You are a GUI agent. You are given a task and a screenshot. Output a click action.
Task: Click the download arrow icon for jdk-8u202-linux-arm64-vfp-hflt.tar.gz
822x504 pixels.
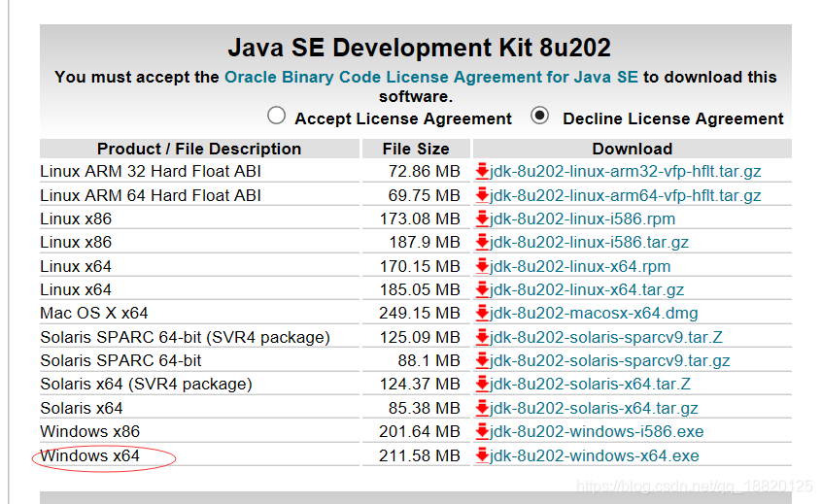pyautogui.click(x=482, y=195)
